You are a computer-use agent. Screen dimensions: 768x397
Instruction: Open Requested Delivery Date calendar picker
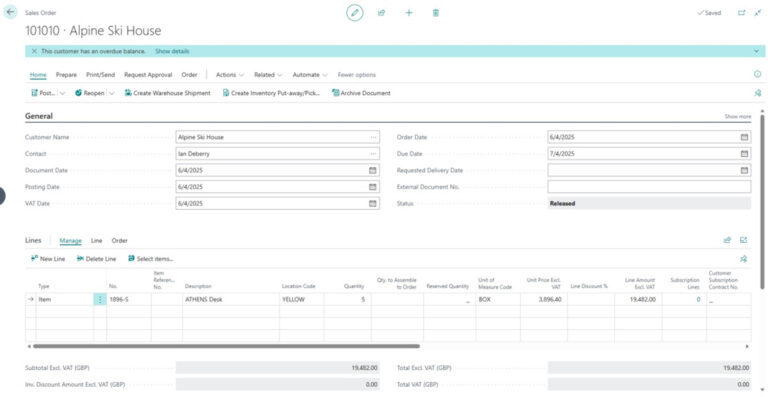744,170
